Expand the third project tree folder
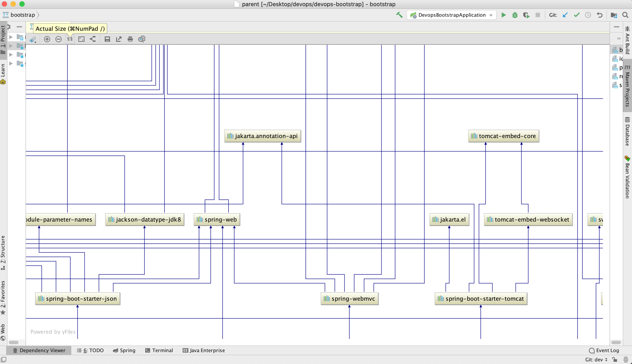 point(11,55)
